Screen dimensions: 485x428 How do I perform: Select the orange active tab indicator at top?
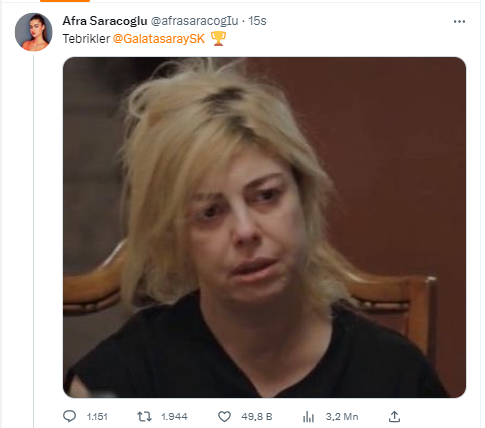coord(65,1)
